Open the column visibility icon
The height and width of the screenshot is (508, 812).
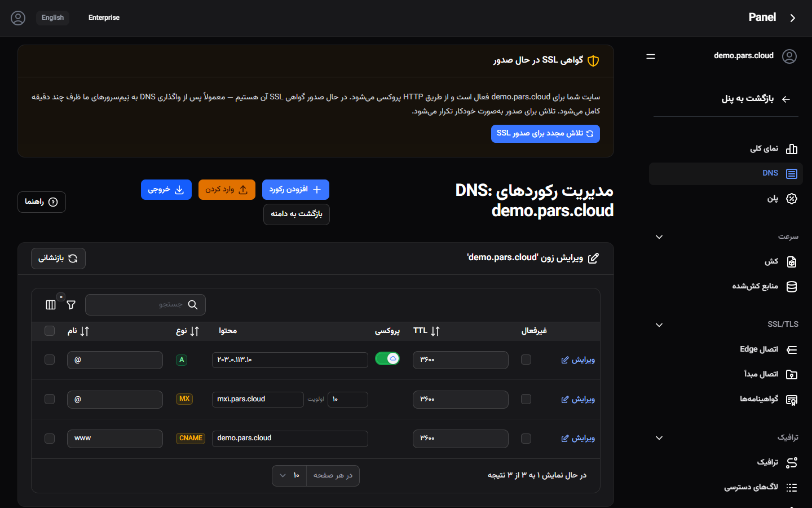click(51, 305)
